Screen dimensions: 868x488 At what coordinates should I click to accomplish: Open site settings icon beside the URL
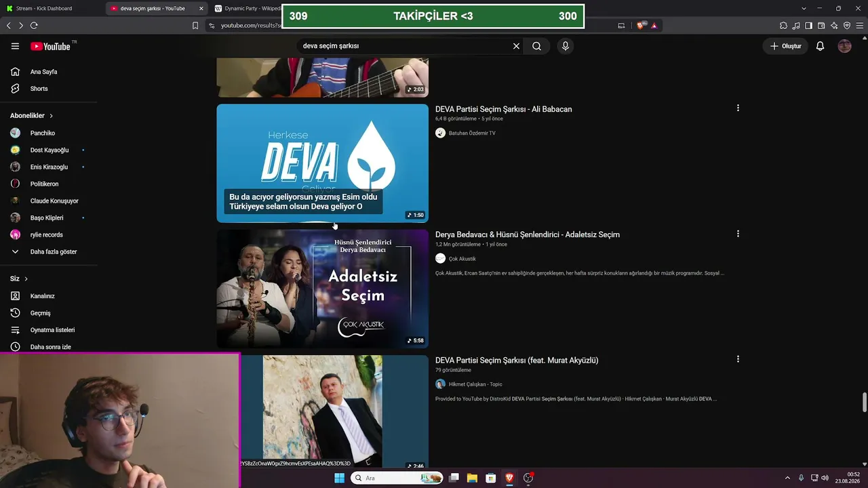click(212, 26)
